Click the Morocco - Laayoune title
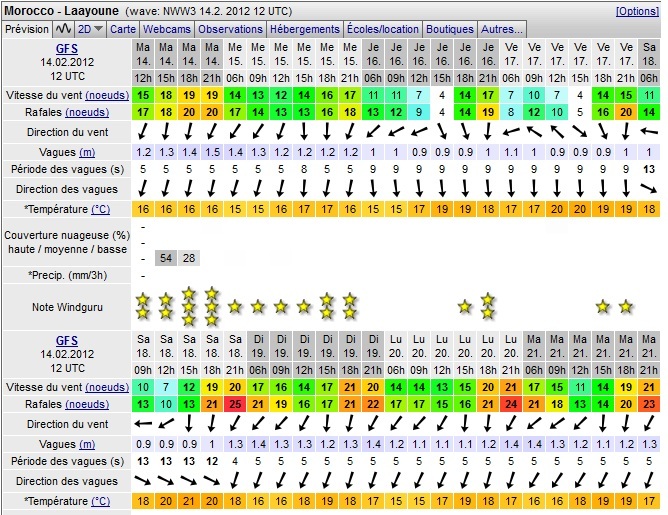Viewport: 668px width, 515px height. point(61,11)
